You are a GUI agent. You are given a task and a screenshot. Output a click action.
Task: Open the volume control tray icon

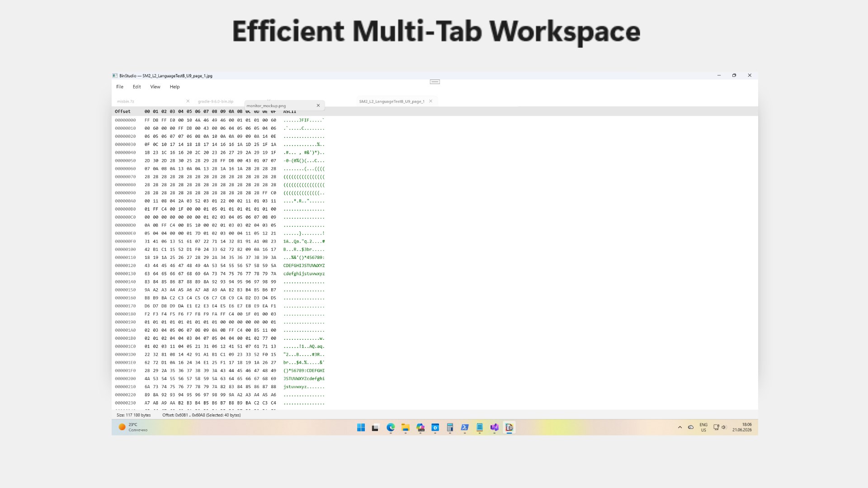click(x=724, y=427)
